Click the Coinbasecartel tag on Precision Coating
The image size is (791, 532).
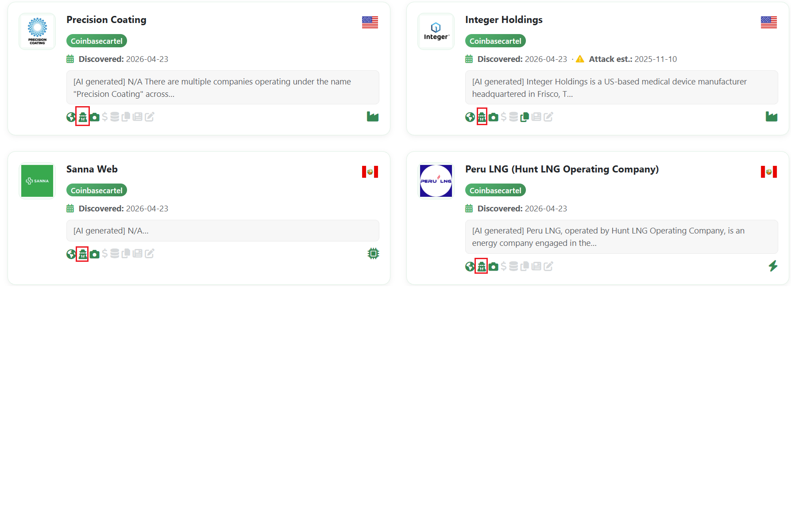click(x=96, y=41)
